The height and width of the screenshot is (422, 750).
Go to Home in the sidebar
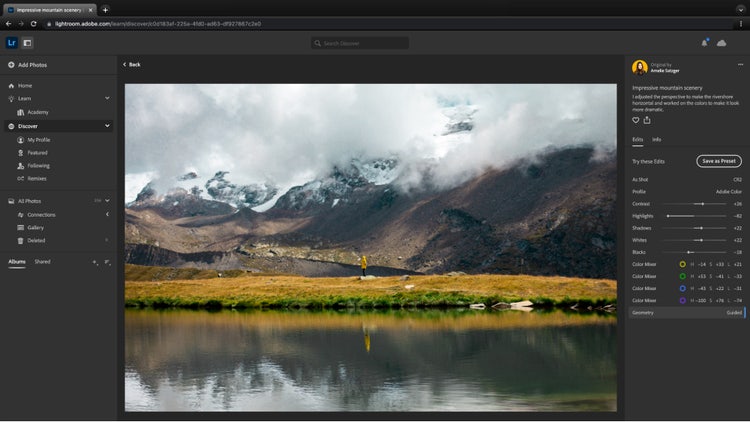(25, 86)
